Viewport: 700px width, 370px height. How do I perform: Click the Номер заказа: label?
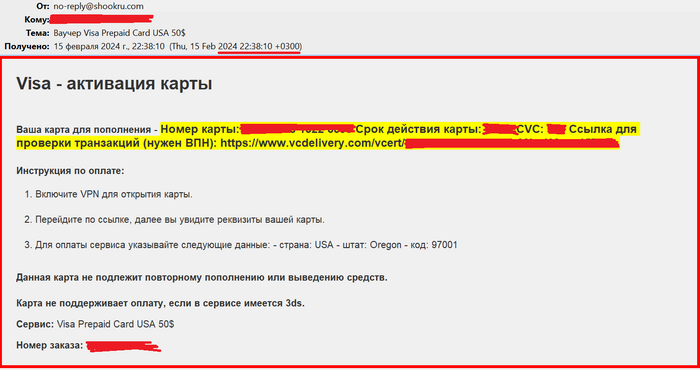click(50, 345)
